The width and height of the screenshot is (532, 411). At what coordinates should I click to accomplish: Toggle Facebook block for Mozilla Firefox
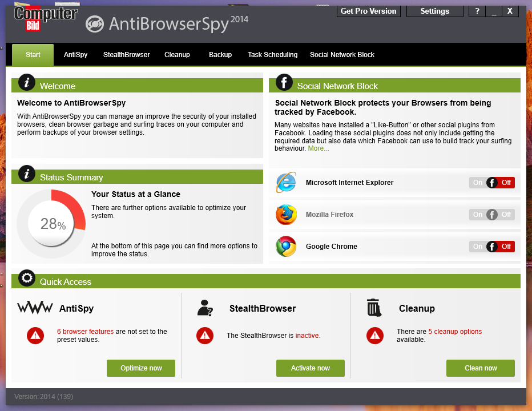(492, 215)
